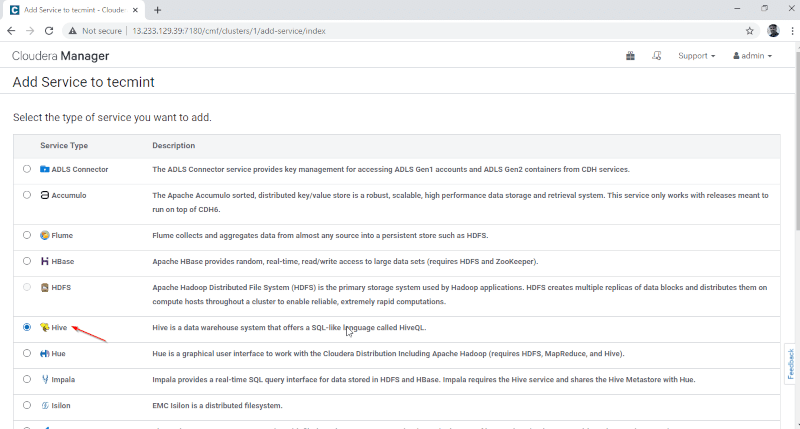Click the ADLS Connector service icon
The height and width of the screenshot is (429, 800).
pos(45,169)
